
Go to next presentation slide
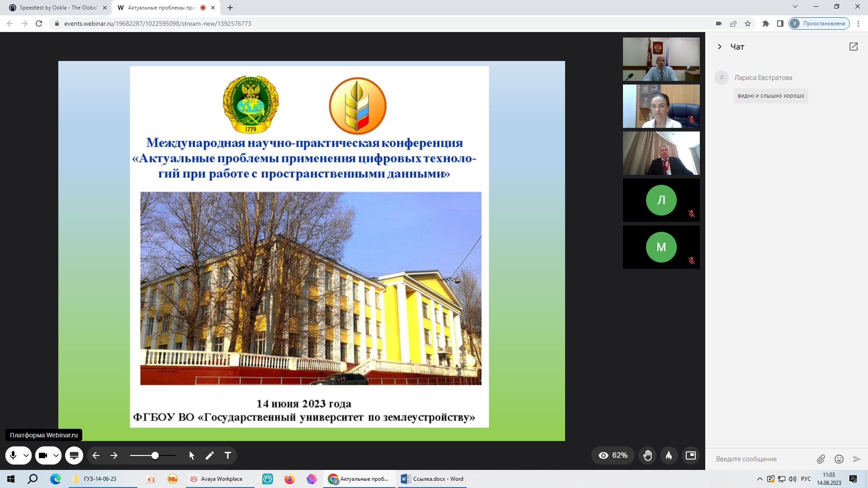click(x=114, y=455)
